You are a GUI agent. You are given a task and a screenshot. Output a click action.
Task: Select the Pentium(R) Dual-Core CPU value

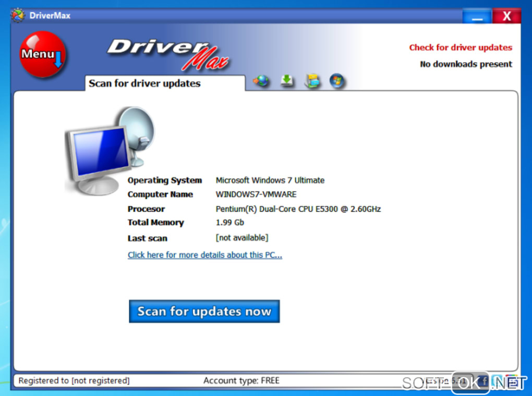point(298,209)
